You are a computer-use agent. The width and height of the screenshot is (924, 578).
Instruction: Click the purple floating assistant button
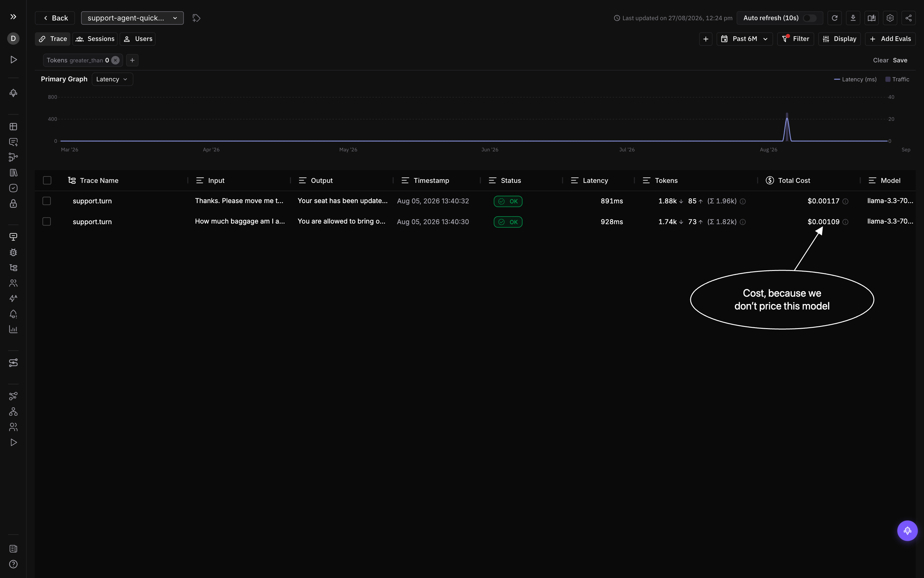tap(907, 531)
